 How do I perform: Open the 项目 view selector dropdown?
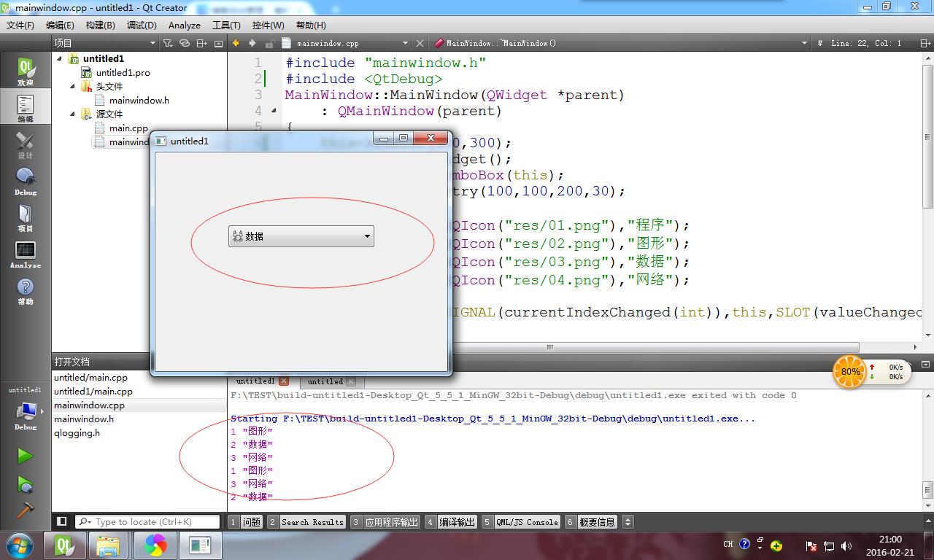tap(106, 43)
